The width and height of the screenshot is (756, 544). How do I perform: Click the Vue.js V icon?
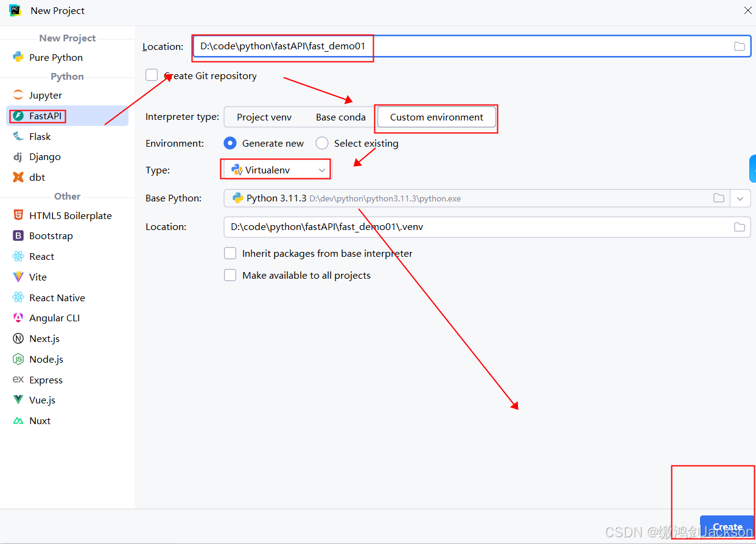18,400
